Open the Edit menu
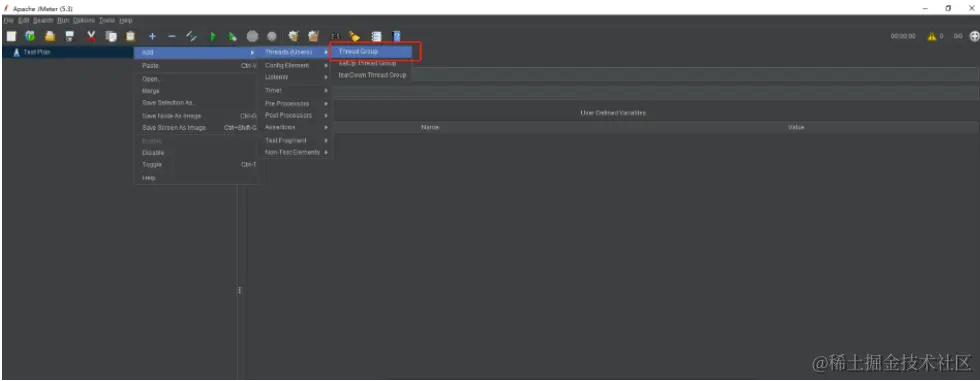The width and height of the screenshot is (980, 381). click(x=23, y=21)
